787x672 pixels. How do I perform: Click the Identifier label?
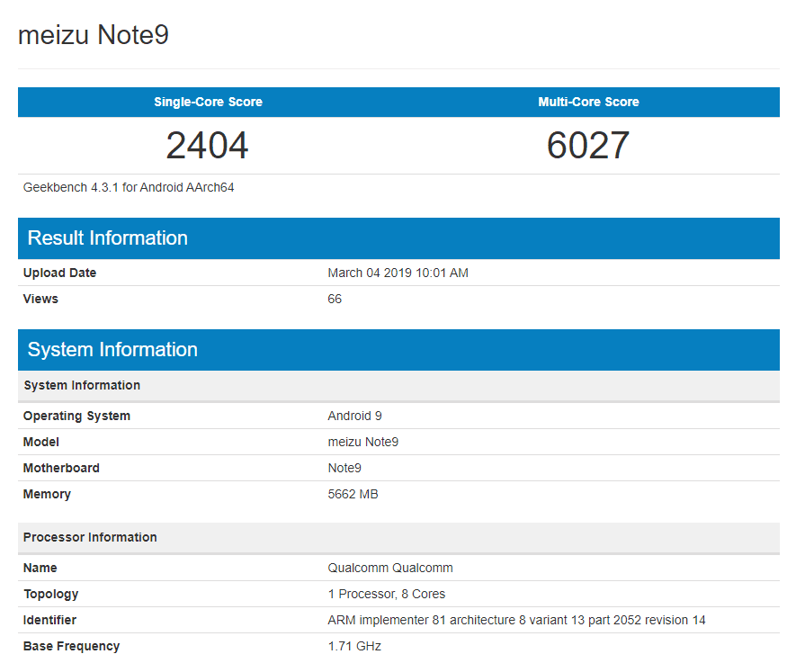coord(49,620)
